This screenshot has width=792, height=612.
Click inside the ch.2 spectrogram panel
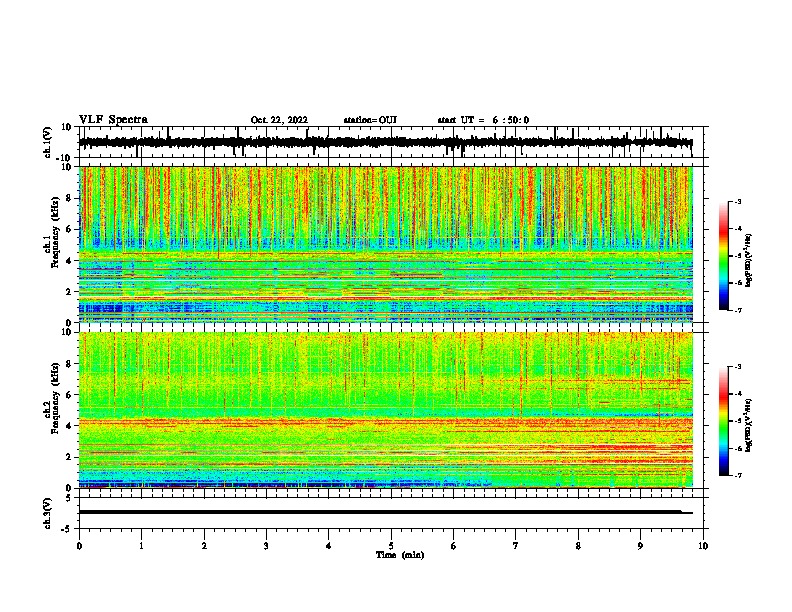point(393,410)
